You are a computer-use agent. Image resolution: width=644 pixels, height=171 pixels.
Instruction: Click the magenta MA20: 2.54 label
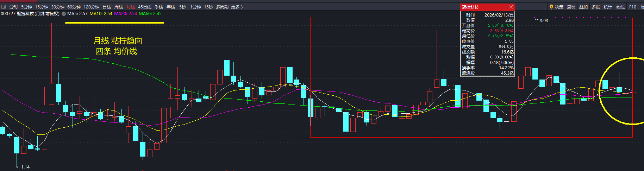(126, 14)
